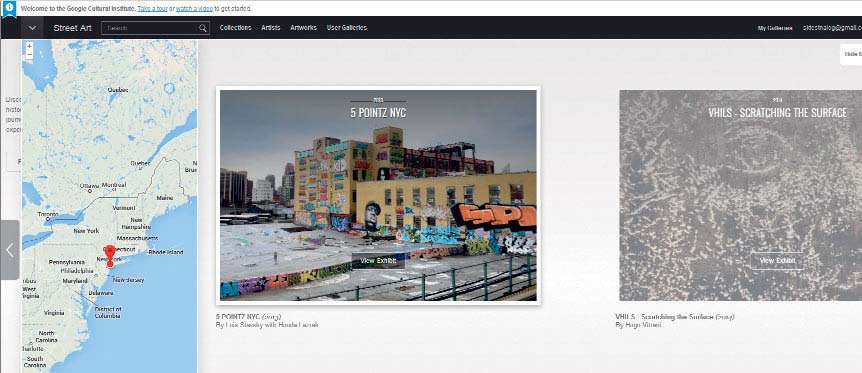
Task: View Exhibit for Vhils Scratching the Surface
Action: pyautogui.click(x=777, y=261)
